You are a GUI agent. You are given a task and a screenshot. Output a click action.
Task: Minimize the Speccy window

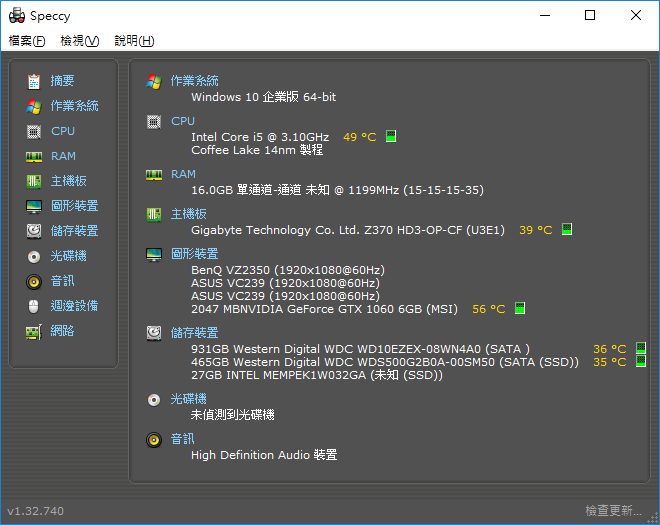pos(545,16)
